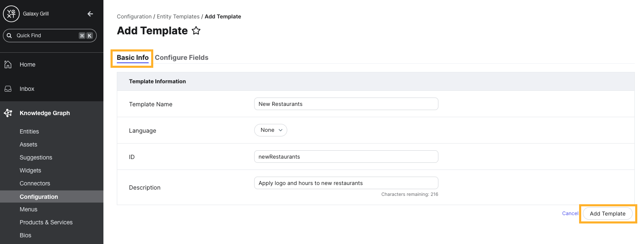Click the Knowledge Graph icon
Screen dimensions: 644x244
click(8, 113)
